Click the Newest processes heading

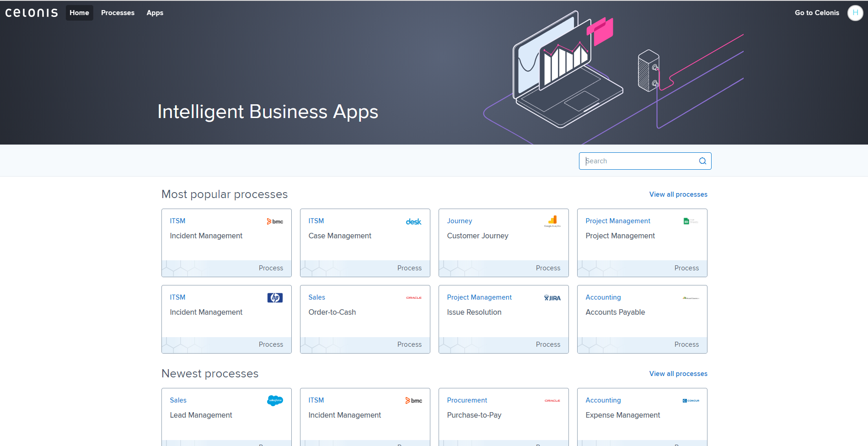pos(210,374)
